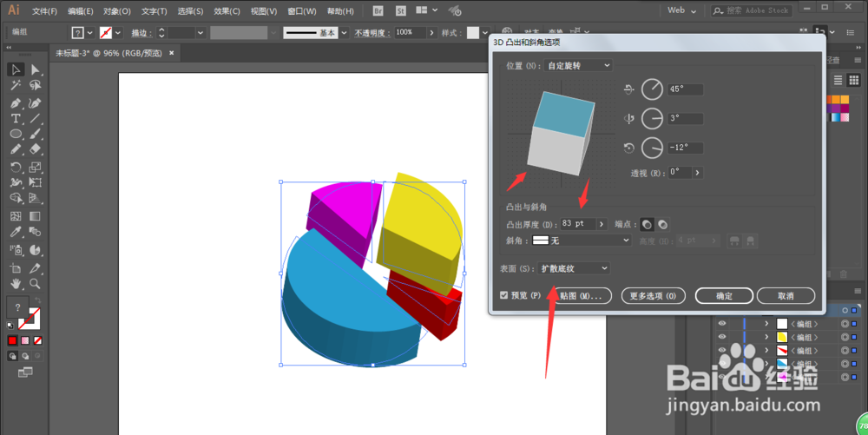
Task: Select the Free Transform tool
Action: (35, 182)
